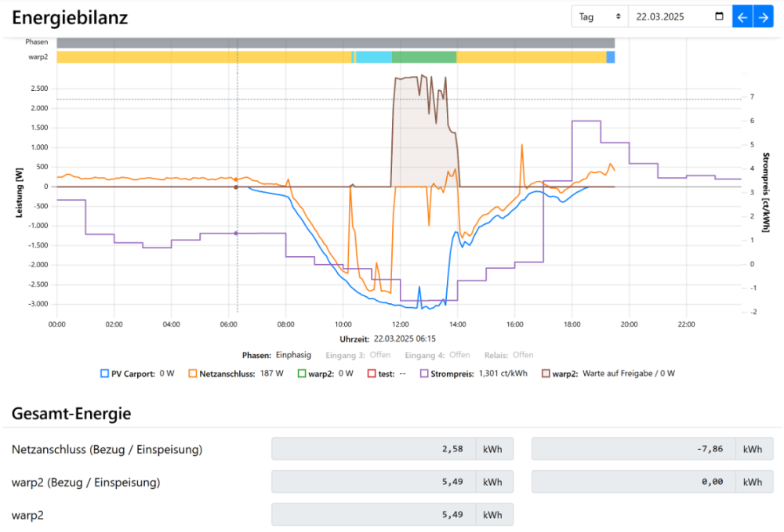Click the Gesamt-Energie section heading
The height and width of the screenshot is (532, 784).
[71, 413]
